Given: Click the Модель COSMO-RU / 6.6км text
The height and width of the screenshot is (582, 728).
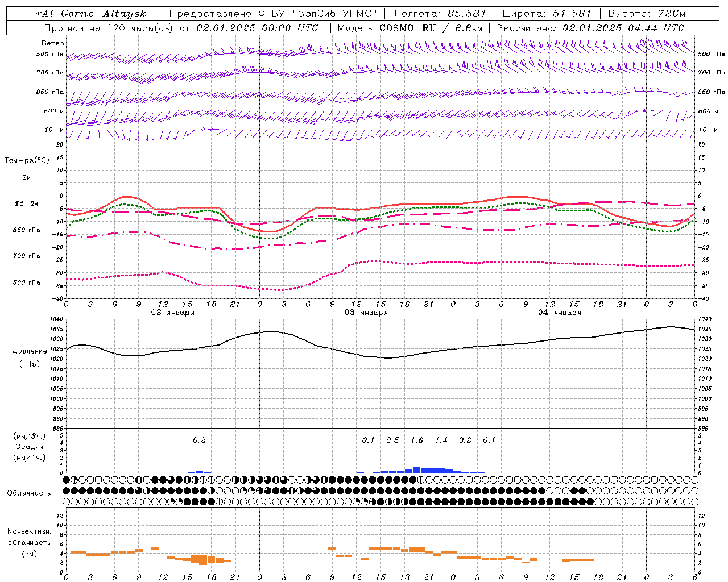Looking at the screenshot, I should [410, 28].
